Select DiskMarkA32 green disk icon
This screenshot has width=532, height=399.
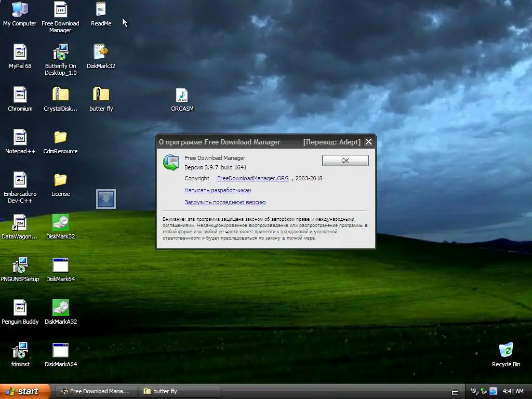61,312
